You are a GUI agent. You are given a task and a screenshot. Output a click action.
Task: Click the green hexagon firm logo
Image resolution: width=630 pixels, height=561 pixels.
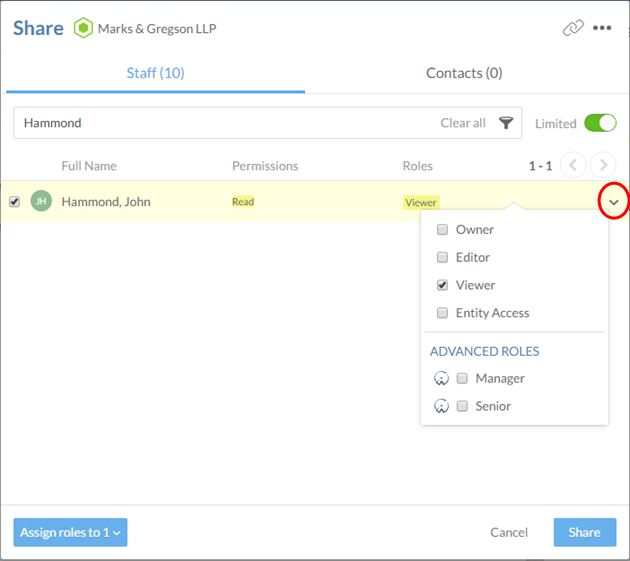click(x=83, y=28)
